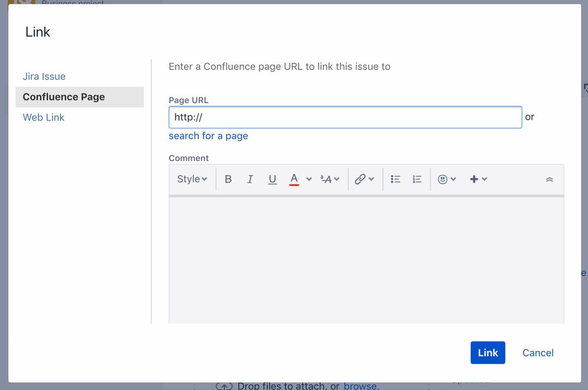Apply bold formatting in comment toolbar
This screenshot has height=390, width=588.
point(228,179)
